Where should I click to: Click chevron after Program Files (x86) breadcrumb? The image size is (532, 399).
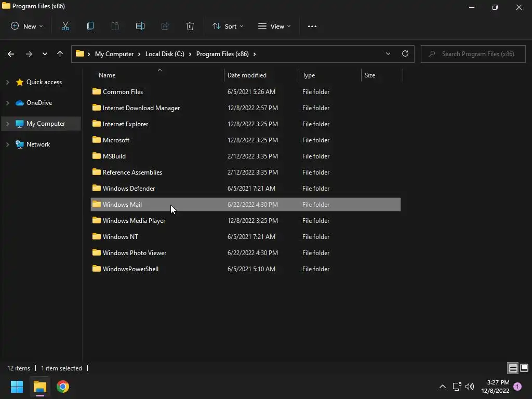coord(255,54)
